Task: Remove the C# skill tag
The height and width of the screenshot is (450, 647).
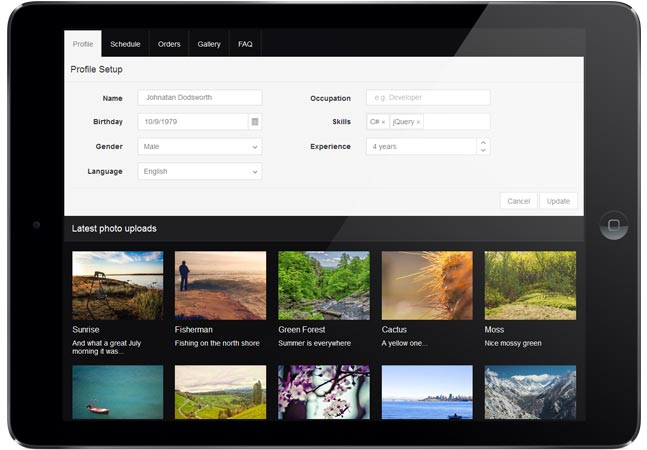Action: point(383,122)
